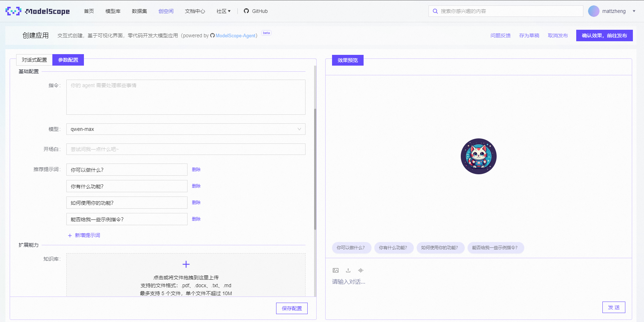
Task: Switch to the 参数配置 tab
Action: click(x=68, y=60)
